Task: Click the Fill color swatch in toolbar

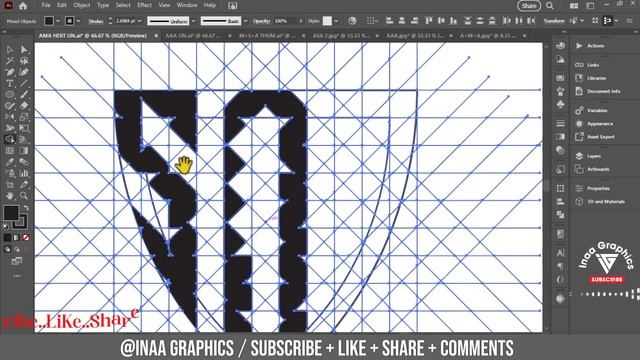Action: coord(11,213)
